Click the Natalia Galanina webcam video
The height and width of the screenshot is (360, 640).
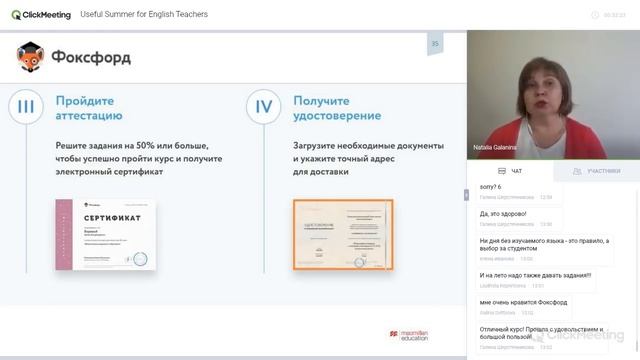pos(553,95)
